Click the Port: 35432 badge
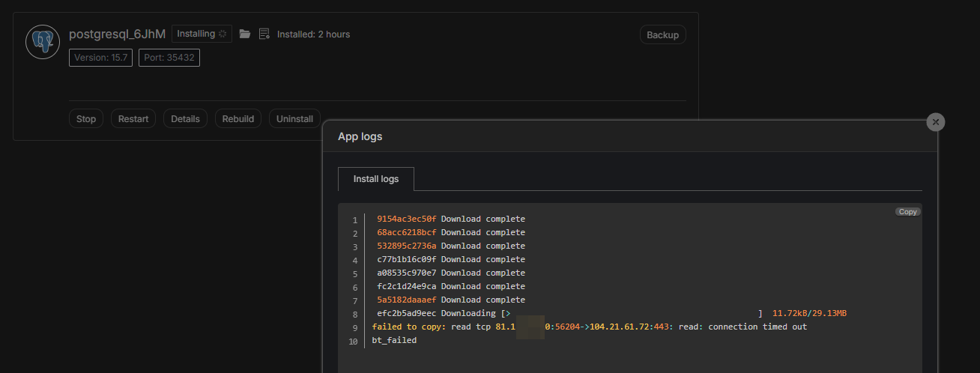The width and height of the screenshot is (980, 373). tap(169, 58)
